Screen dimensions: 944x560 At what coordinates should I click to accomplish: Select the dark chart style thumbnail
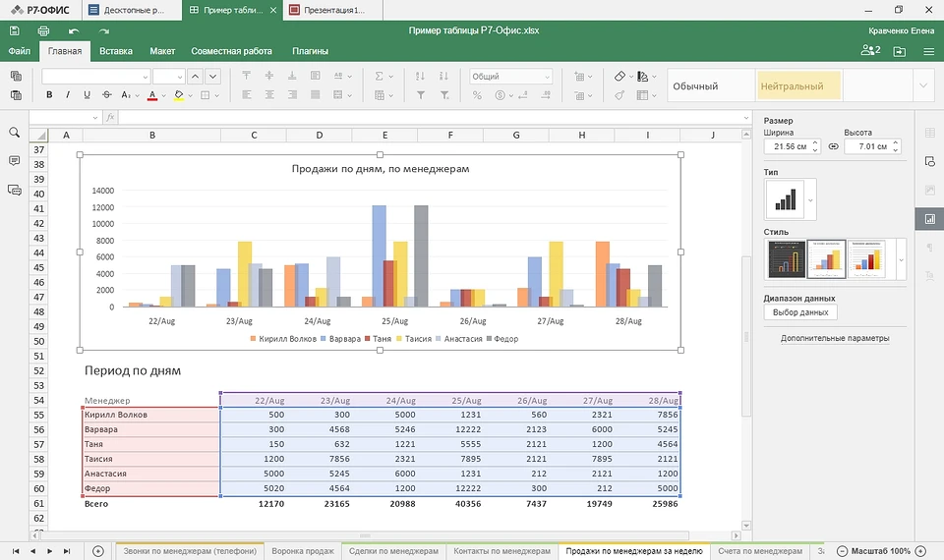[785, 259]
